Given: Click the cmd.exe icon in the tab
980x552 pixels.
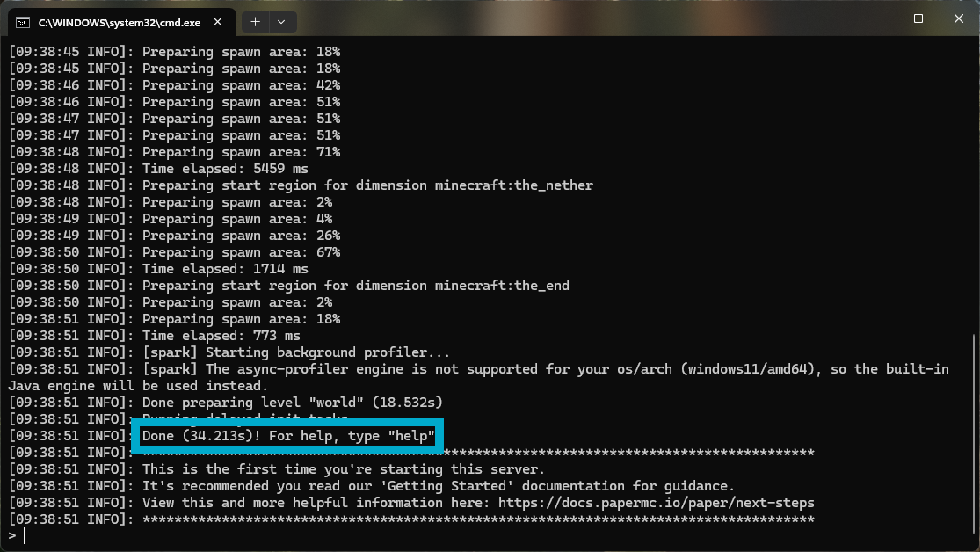Looking at the screenshot, I should (23, 20).
